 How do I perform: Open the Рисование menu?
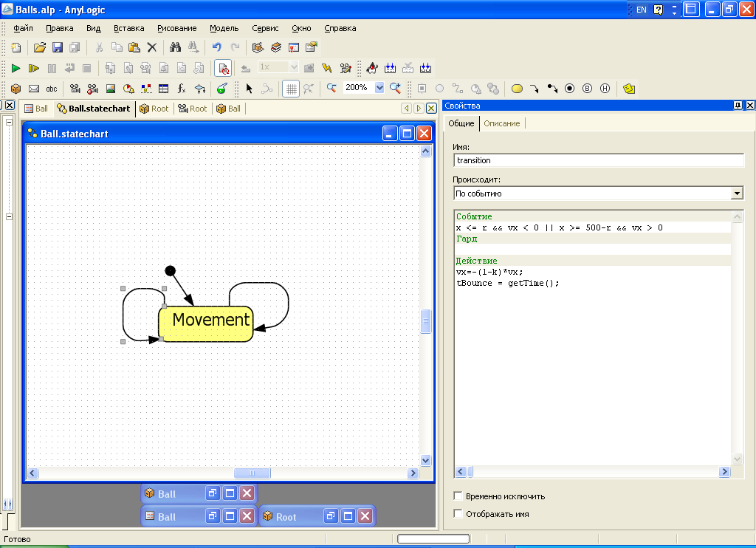click(177, 29)
